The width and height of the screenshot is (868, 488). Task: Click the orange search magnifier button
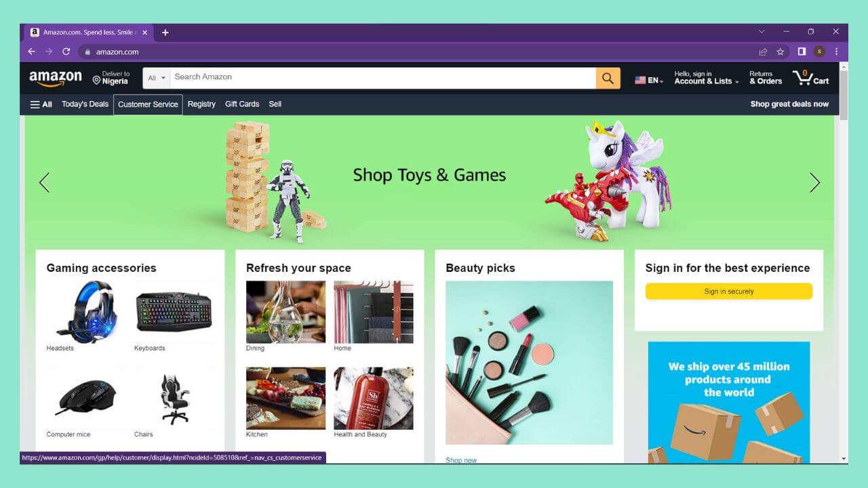click(x=608, y=78)
